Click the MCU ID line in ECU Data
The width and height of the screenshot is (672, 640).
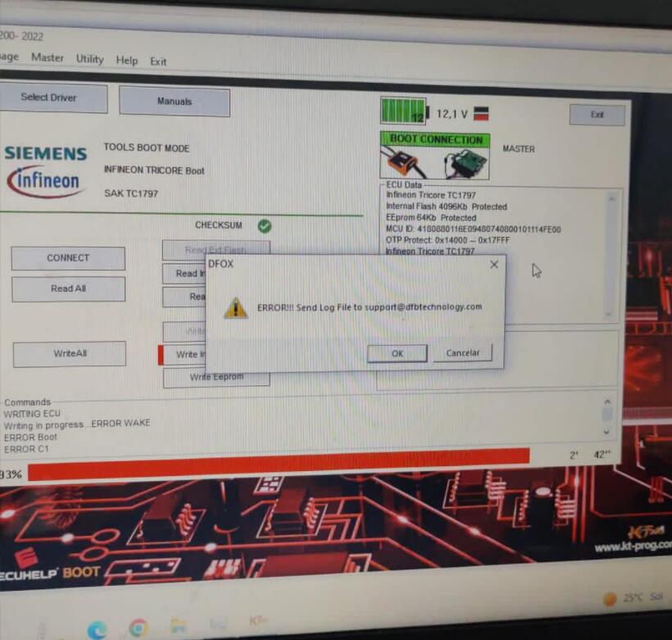tap(473, 229)
